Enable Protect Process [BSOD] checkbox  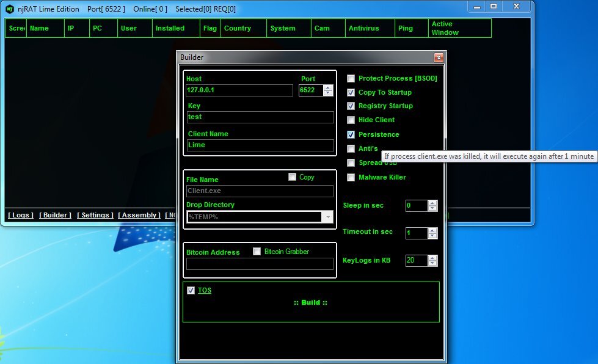click(351, 79)
